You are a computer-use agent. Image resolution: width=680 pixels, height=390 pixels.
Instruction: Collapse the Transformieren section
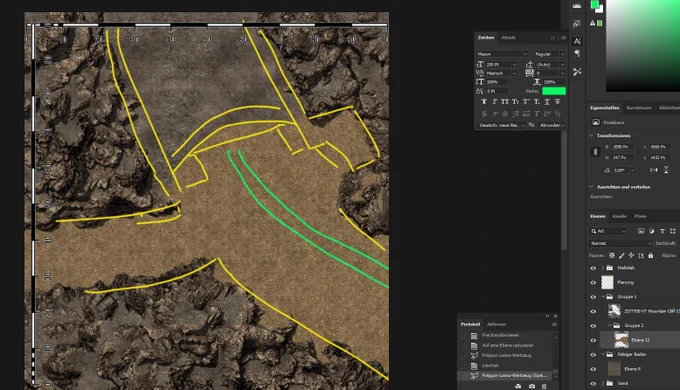tap(592, 135)
